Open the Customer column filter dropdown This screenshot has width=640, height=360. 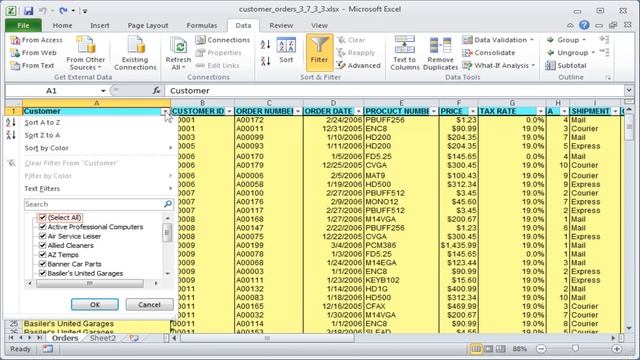[x=165, y=111]
